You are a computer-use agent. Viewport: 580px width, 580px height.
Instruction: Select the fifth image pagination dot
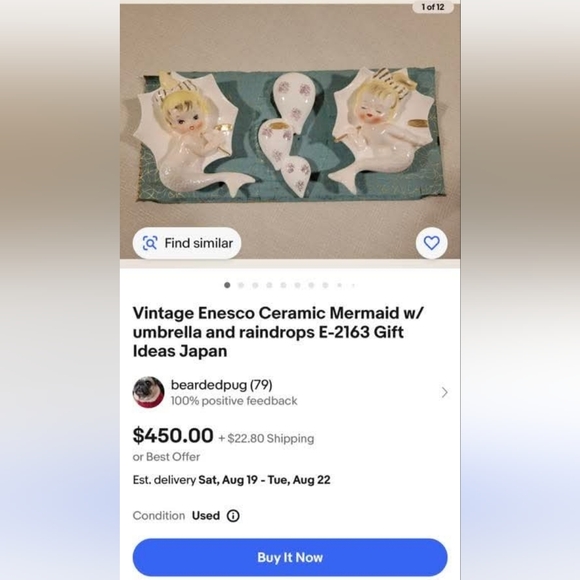coord(283,285)
